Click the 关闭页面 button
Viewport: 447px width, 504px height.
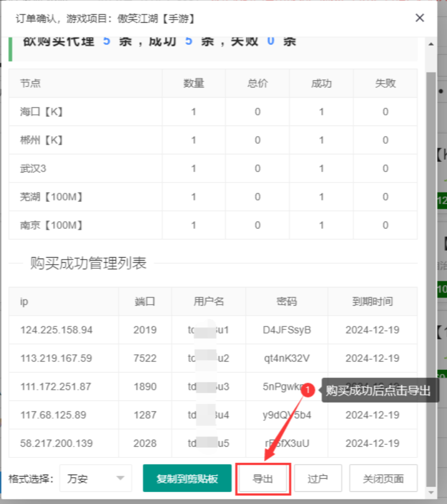coord(383,478)
